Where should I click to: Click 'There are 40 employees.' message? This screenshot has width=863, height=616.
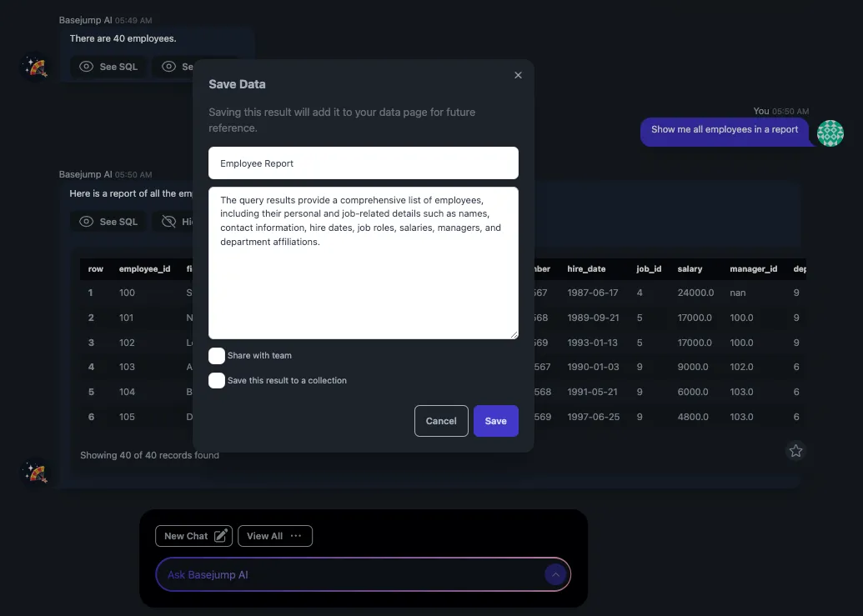[123, 38]
